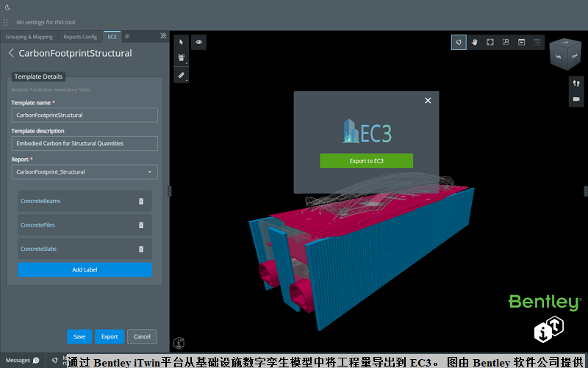
Task: Click the tool settings drag handle
Action: tap(5, 22)
